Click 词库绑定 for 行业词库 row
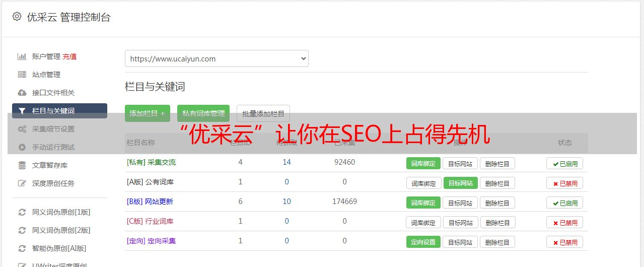This screenshot has width=644, height=267. (x=424, y=222)
